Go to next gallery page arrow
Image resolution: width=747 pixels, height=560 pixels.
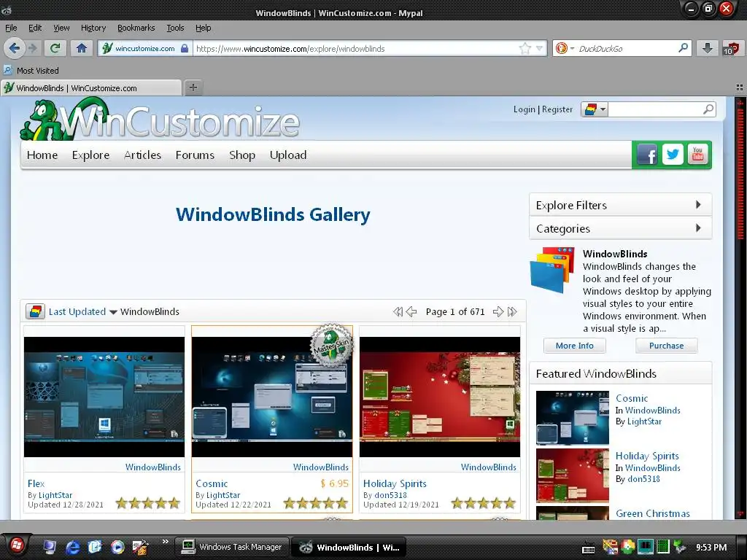[498, 312]
